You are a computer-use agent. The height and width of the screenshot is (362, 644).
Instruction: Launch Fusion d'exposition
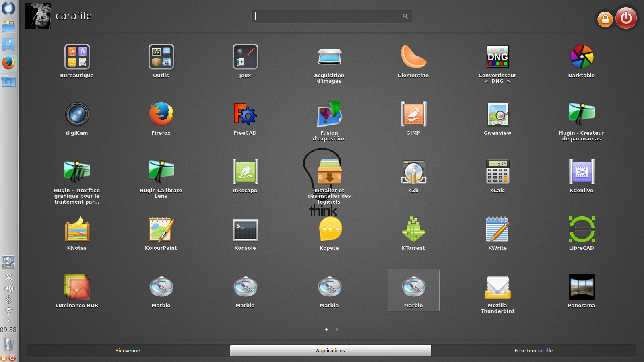(x=329, y=121)
